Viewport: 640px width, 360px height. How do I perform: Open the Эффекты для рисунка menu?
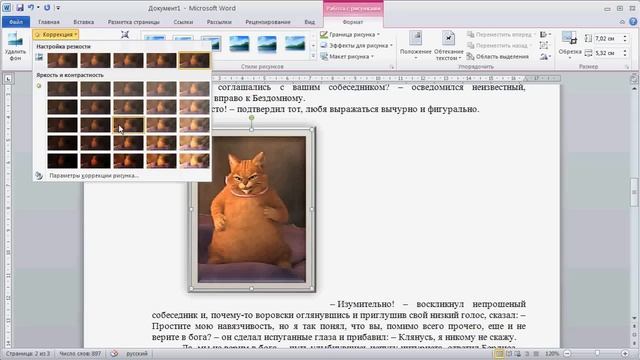tap(356, 46)
